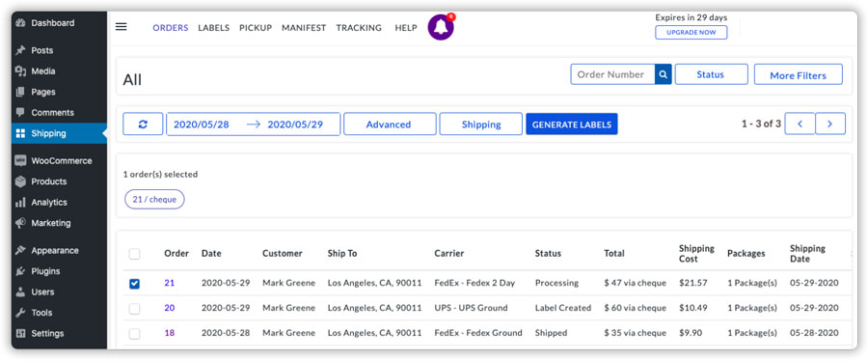This screenshot has height=361, width=868.
Task: Click the 21 / cheque selected order chip
Action: pyautogui.click(x=154, y=200)
